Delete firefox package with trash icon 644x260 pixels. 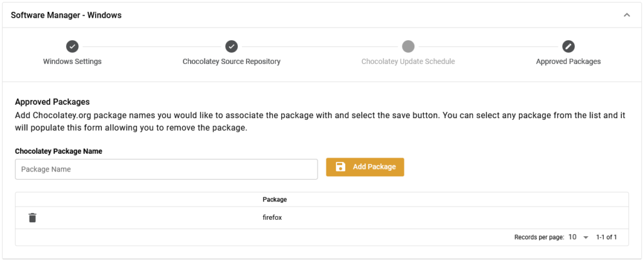33,218
